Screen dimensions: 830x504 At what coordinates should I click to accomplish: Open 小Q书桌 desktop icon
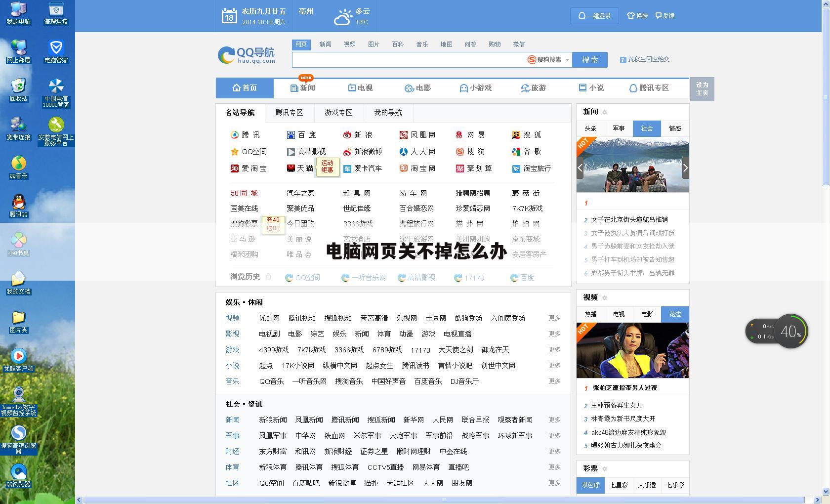pos(18,244)
